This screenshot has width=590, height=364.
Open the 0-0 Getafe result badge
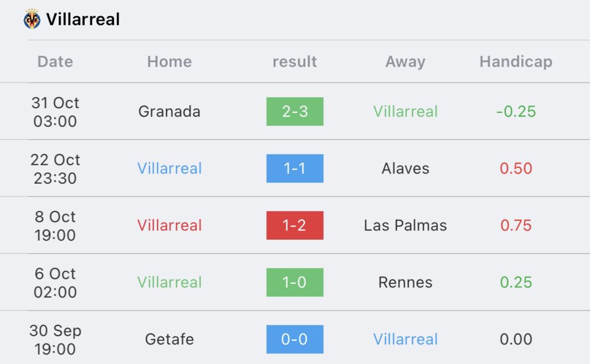[295, 339]
